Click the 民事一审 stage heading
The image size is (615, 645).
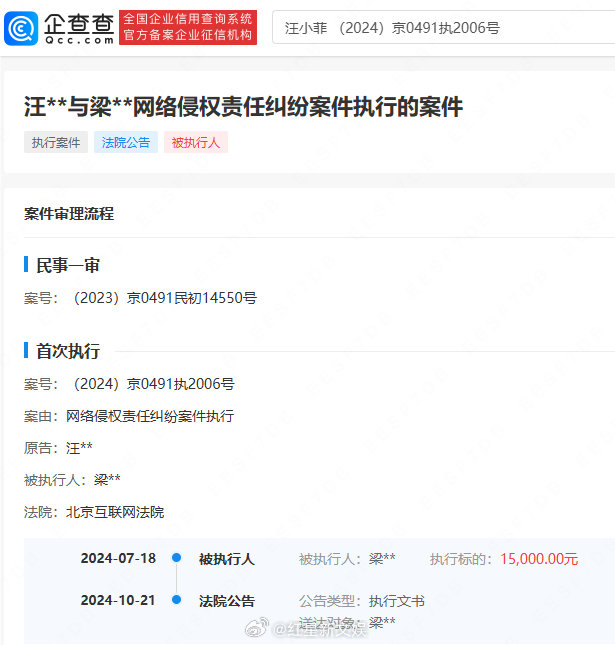(68, 265)
